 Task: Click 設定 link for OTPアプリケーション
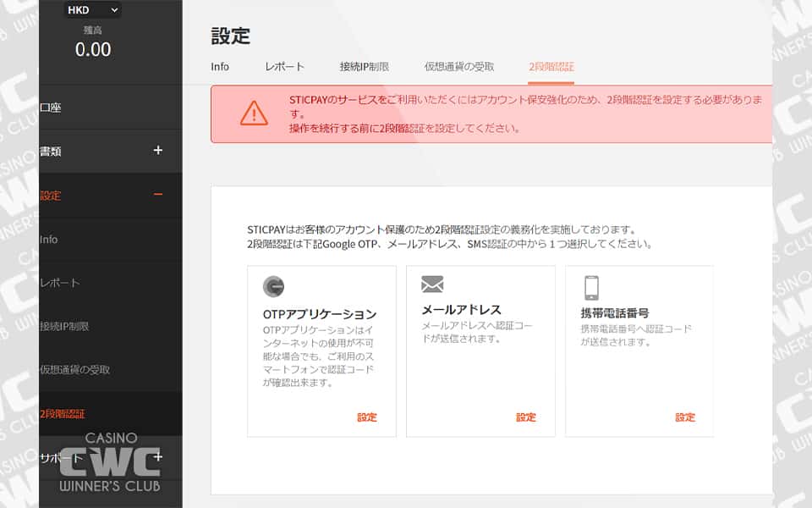[366, 417]
